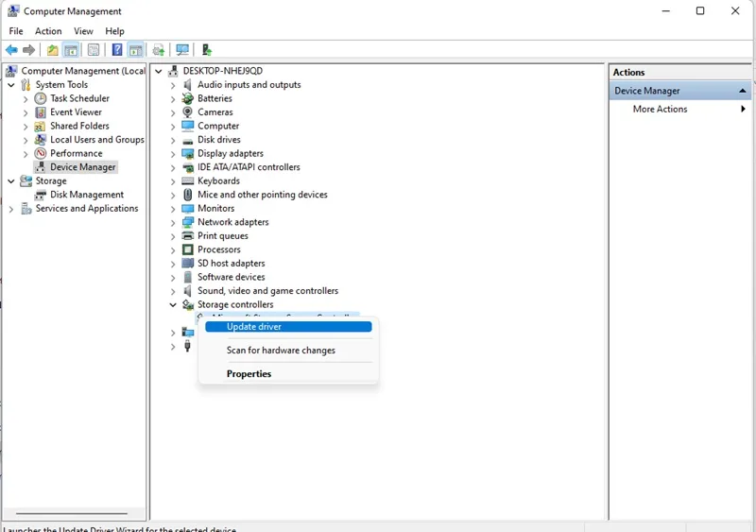Toggle the Show/Hide Action Pane toolbar button

click(x=136, y=50)
